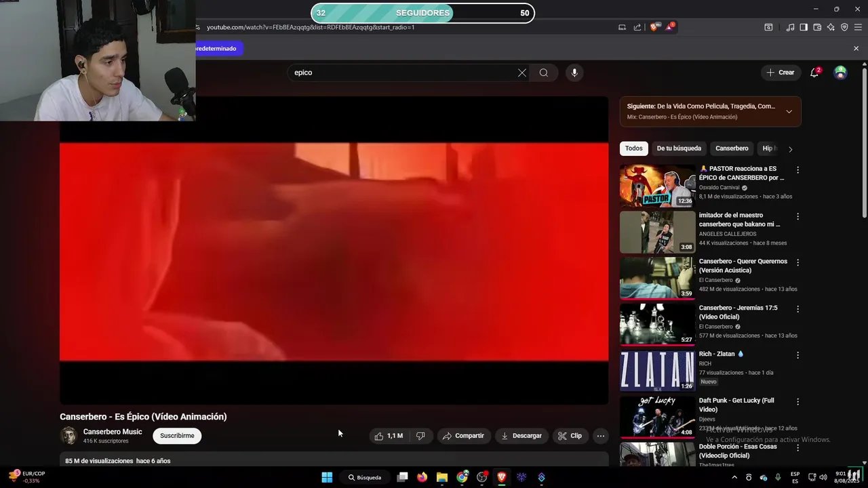The height and width of the screenshot is (488, 868).
Task: Open the video's more actions menu
Action: (600, 436)
